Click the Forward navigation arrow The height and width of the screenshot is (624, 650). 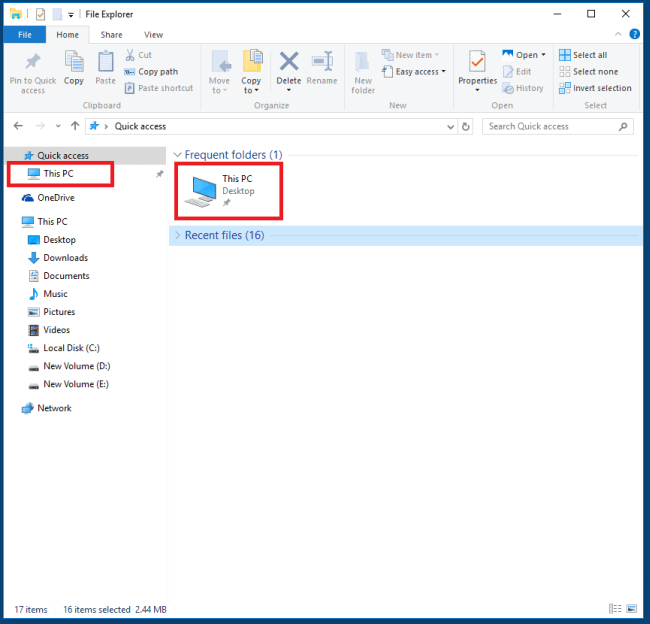pyautogui.click(x=40, y=126)
